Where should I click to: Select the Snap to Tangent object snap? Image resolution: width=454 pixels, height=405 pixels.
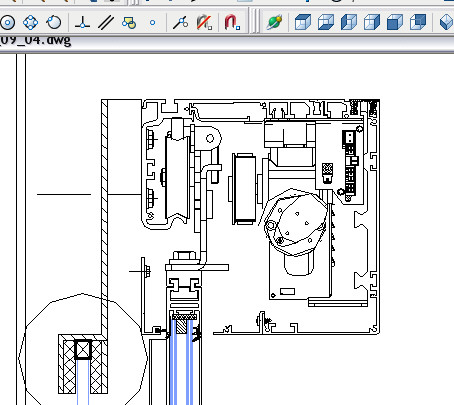(x=54, y=23)
